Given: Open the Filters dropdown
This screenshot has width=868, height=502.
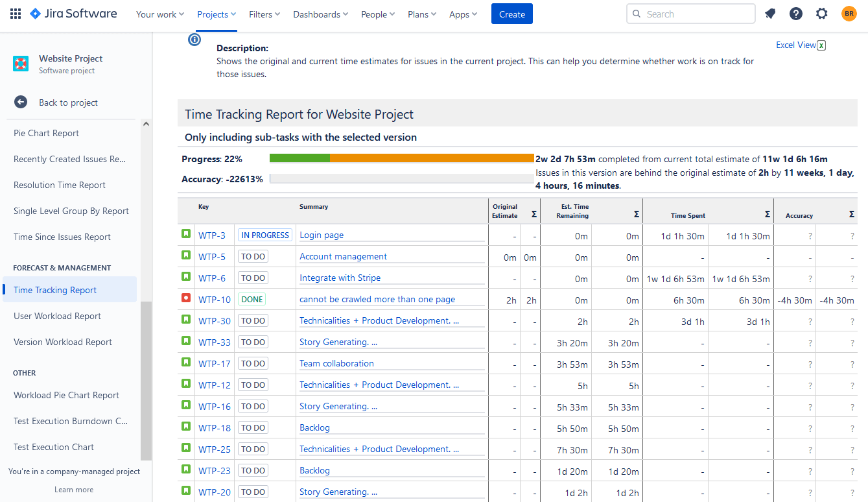Looking at the screenshot, I should tap(264, 14).
